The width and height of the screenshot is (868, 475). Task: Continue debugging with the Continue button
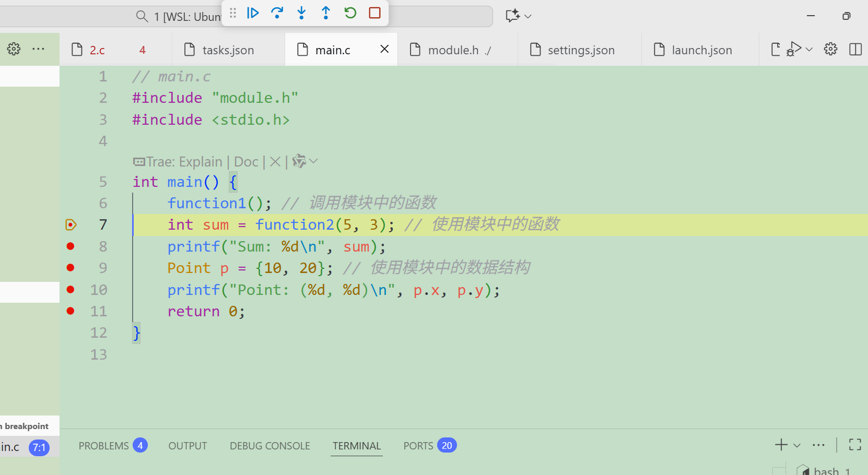click(253, 13)
